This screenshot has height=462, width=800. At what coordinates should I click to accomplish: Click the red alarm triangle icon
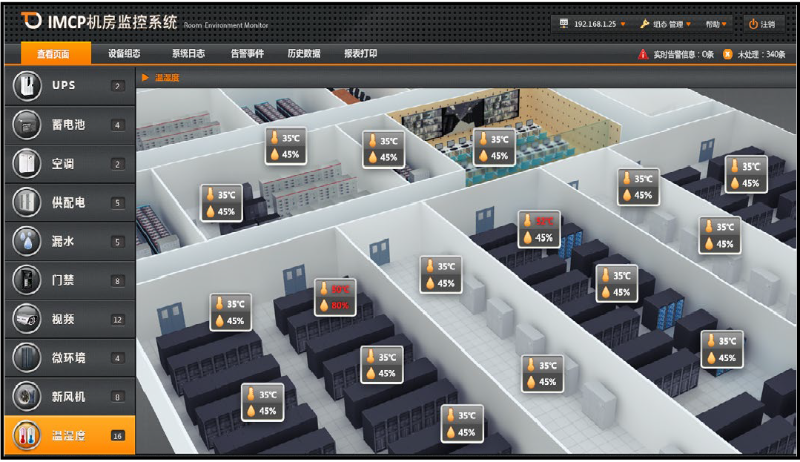coord(643,54)
